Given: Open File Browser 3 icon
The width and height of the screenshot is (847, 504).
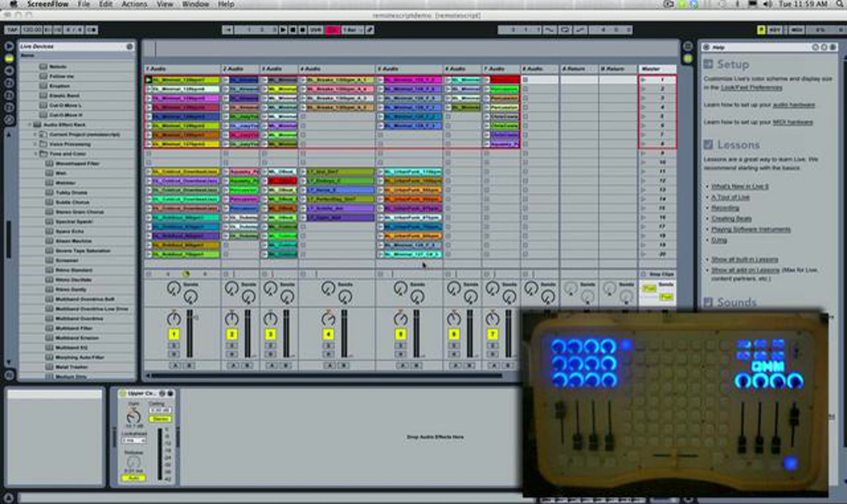Looking at the screenshot, I should point(9,108).
